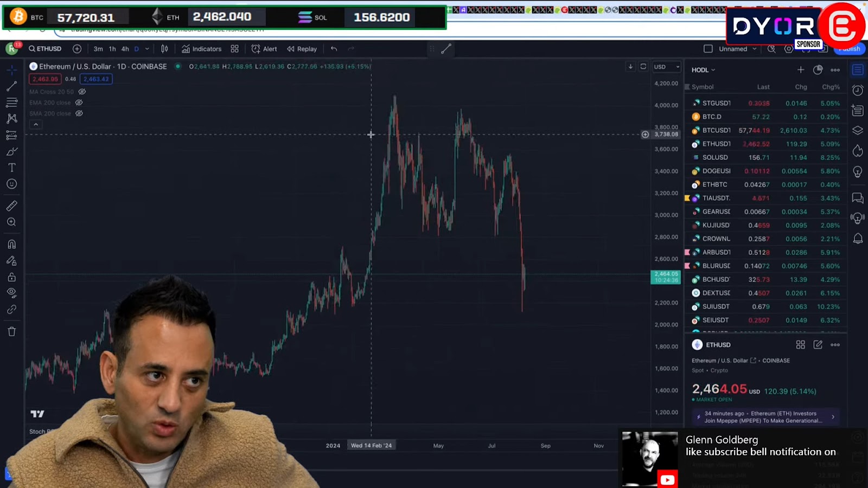The image size is (868, 488).
Task: Sort watchlist by Last column
Action: tap(763, 87)
